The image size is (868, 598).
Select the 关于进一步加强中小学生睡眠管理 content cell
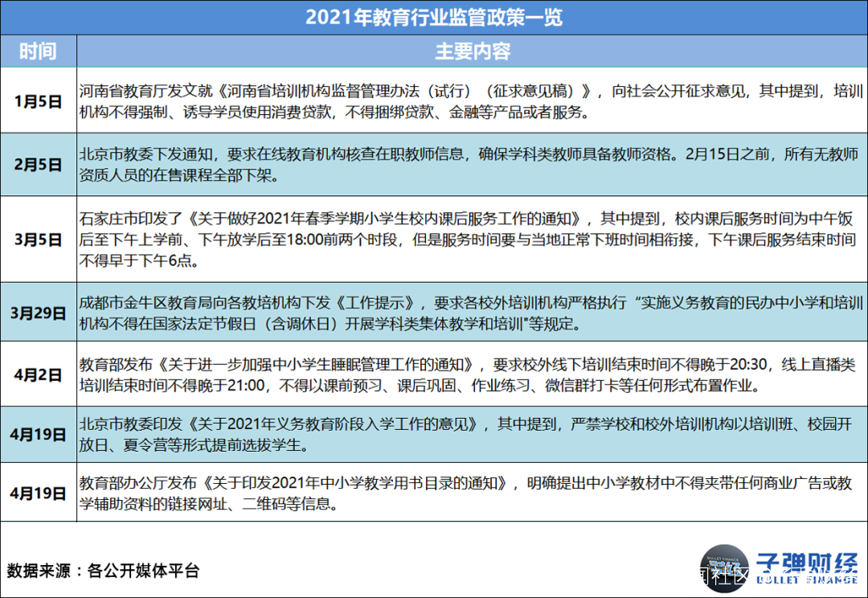473,375
